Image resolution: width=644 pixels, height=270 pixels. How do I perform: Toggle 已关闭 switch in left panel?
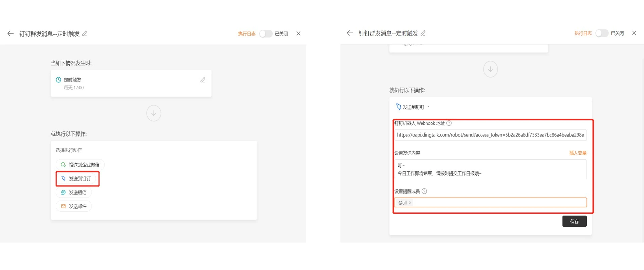click(x=266, y=34)
